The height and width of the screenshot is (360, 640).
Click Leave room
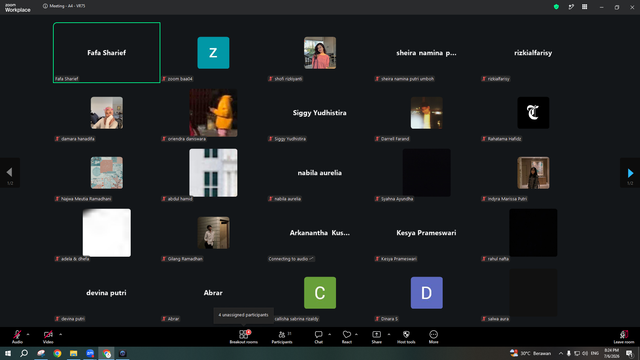point(624,337)
